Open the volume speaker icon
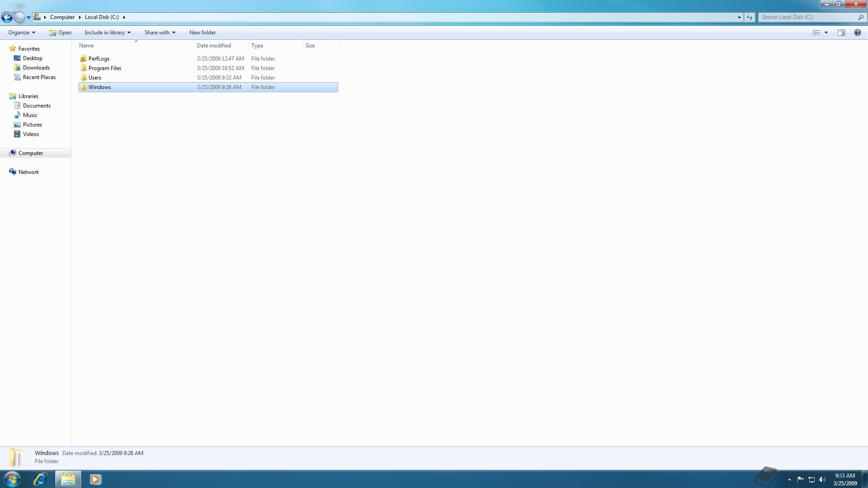This screenshot has height=488, width=868. pyautogui.click(x=822, y=479)
